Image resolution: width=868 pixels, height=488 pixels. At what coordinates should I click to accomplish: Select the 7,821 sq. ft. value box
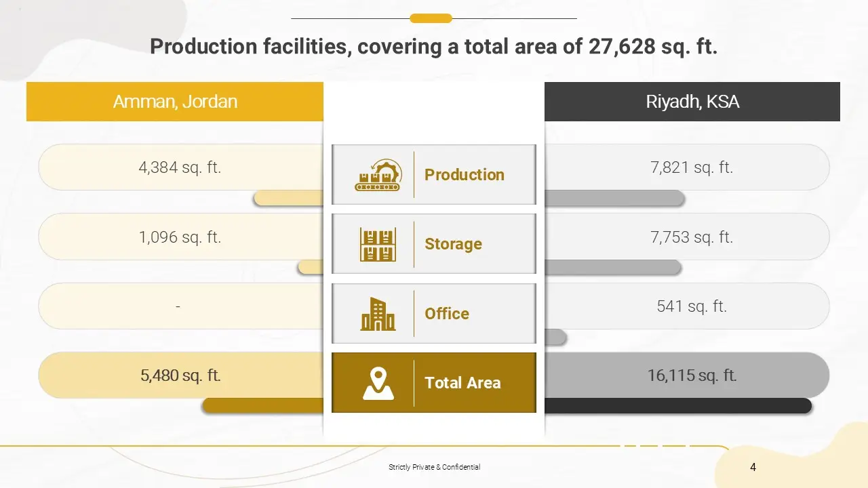[692, 167]
